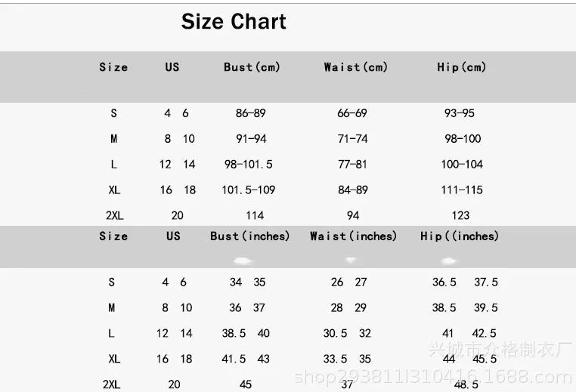Click the 111-115 hip value

461,190
